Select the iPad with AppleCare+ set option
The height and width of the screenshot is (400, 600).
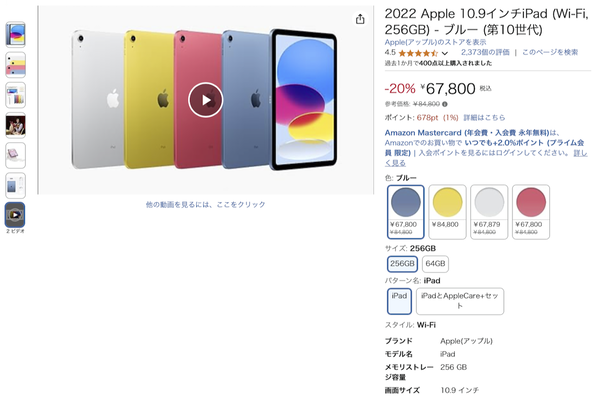coord(460,301)
